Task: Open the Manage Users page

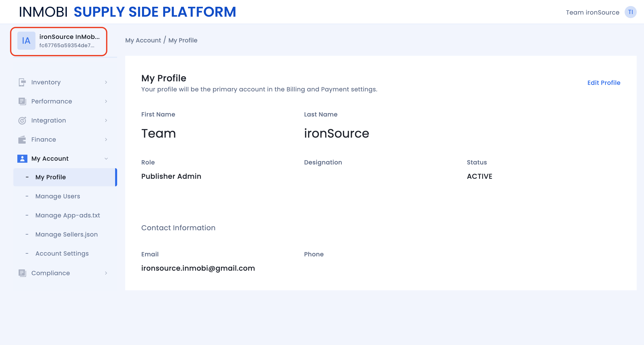Action: [x=58, y=196]
